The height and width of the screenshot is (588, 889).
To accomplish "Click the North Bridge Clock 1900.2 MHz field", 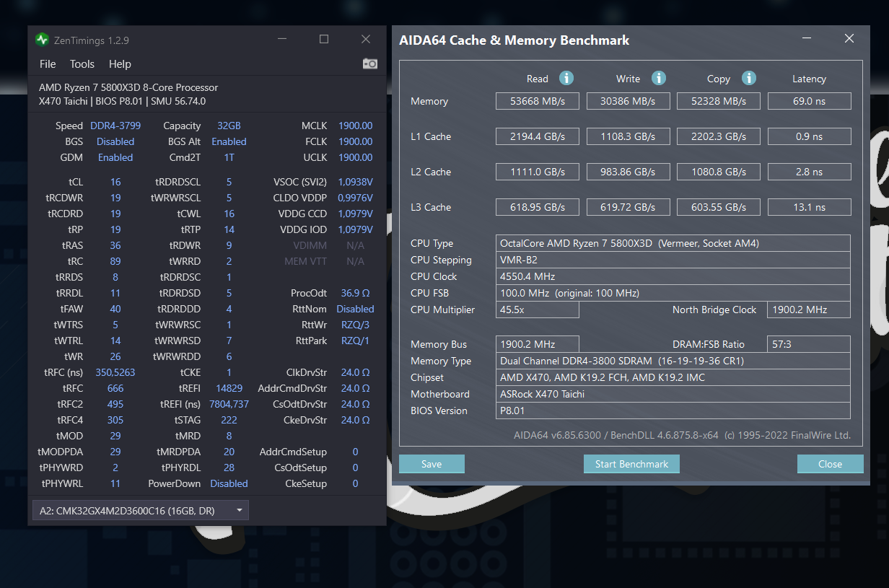I will click(809, 310).
